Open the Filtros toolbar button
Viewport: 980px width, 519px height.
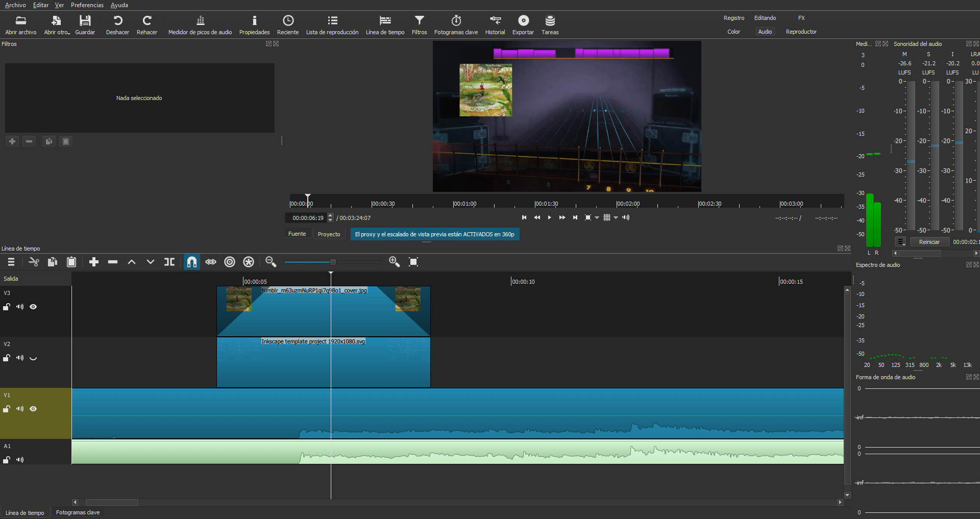(x=419, y=24)
